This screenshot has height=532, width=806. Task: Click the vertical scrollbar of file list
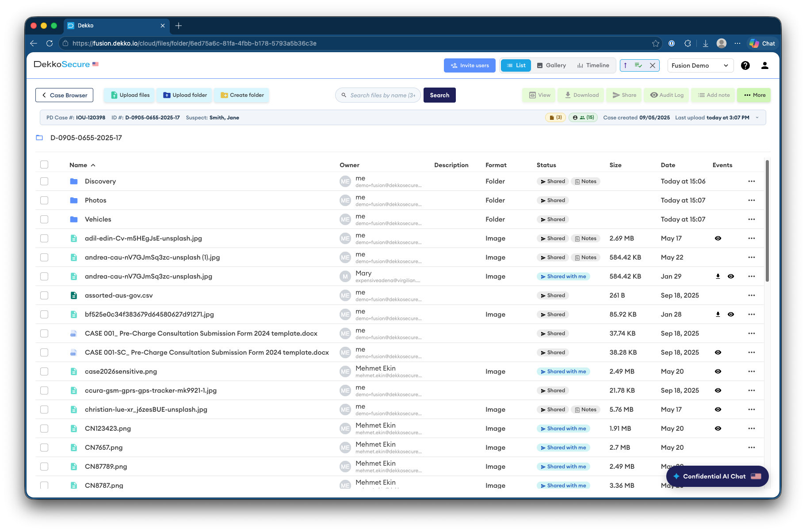pyautogui.click(x=767, y=221)
